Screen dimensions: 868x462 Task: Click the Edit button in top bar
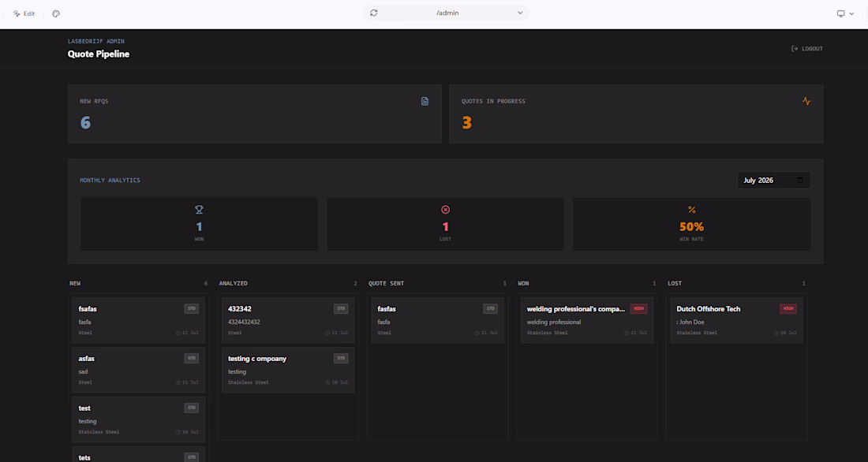tap(24, 13)
